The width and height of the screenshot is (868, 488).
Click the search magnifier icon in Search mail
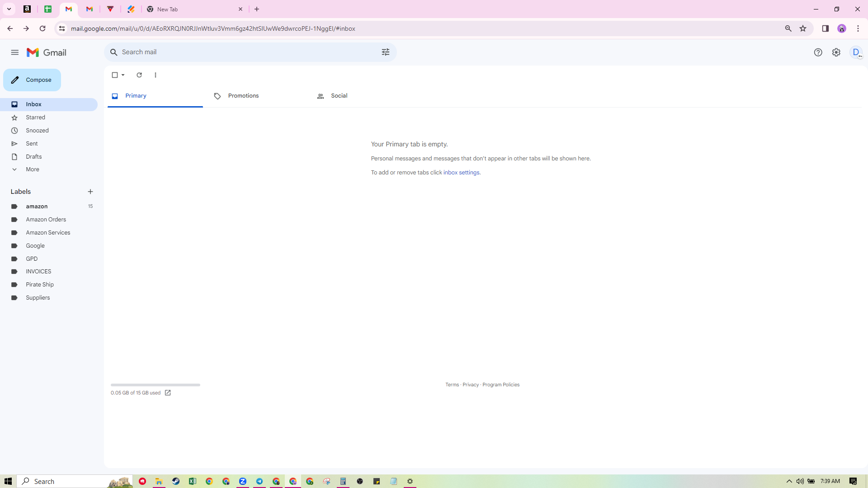tap(114, 52)
